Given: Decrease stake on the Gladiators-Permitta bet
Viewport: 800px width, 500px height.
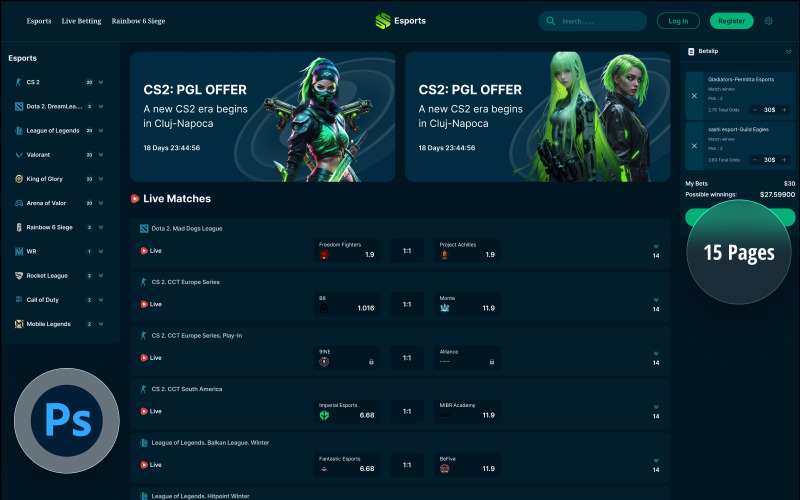Looking at the screenshot, I should point(755,110).
